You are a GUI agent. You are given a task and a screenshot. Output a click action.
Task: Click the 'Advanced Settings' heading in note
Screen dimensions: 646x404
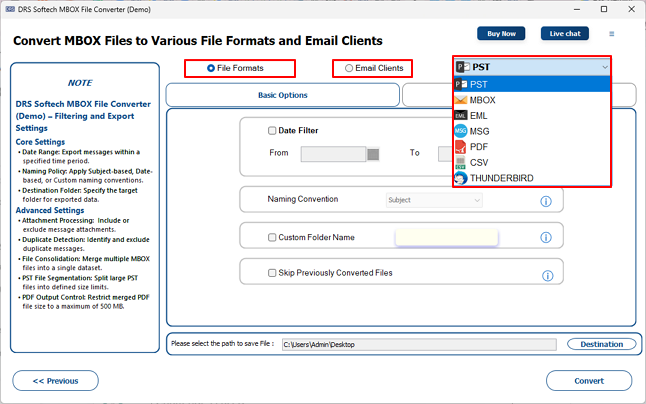coord(50,210)
